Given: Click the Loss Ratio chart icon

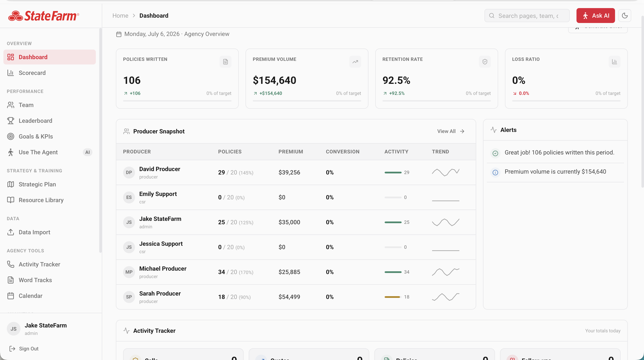Looking at the screenshot, I should point(614,61).
